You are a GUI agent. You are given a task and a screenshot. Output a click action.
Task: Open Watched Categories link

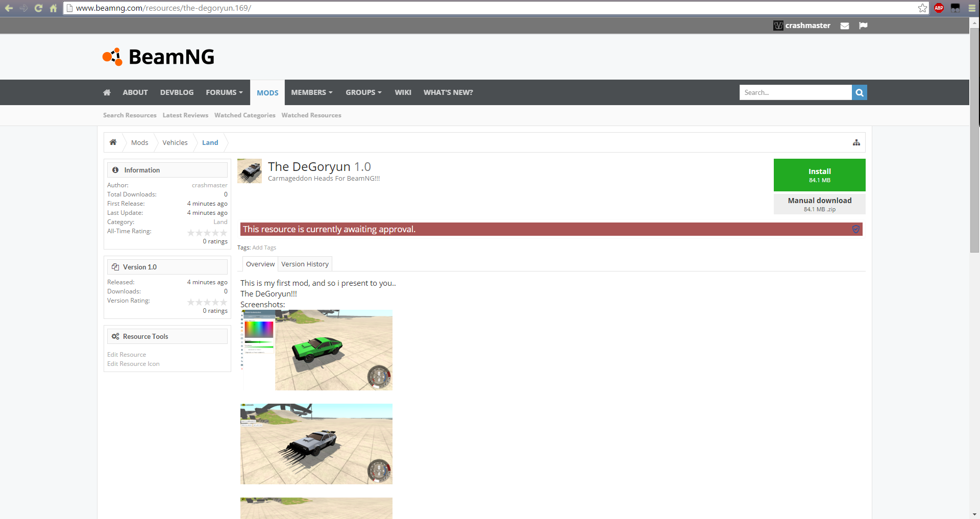pyautogui.click(x=245, y=115)
